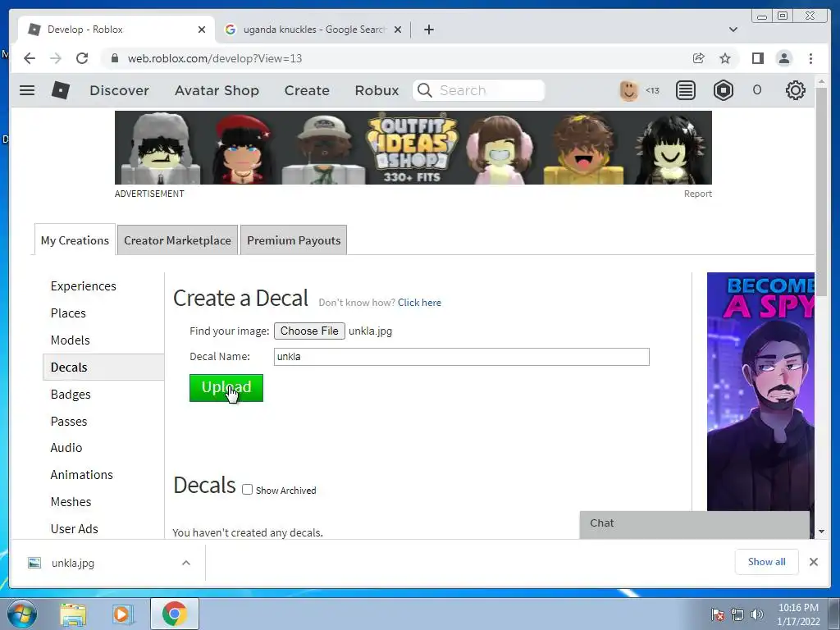Select Places in the sidebar
The width and height of the screenshot is (840, 630).
(x=68, y=313)
